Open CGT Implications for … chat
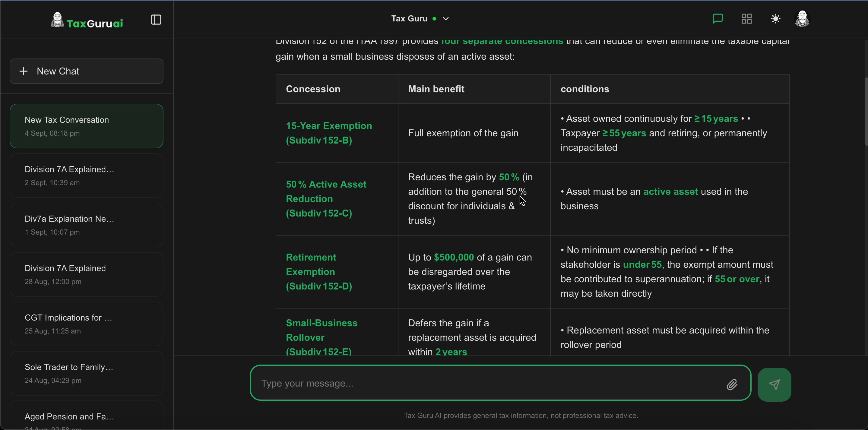 (x=87, y=324)
